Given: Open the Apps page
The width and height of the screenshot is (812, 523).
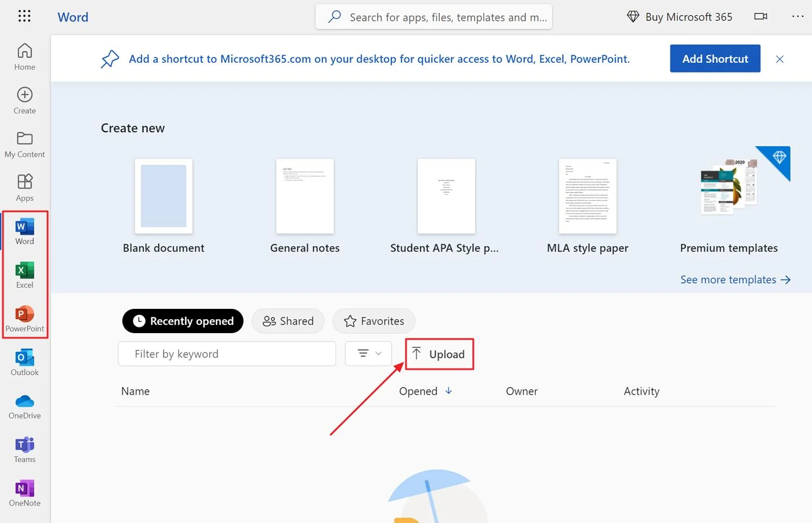Looking at the screenshot, I should pos(24,188).
